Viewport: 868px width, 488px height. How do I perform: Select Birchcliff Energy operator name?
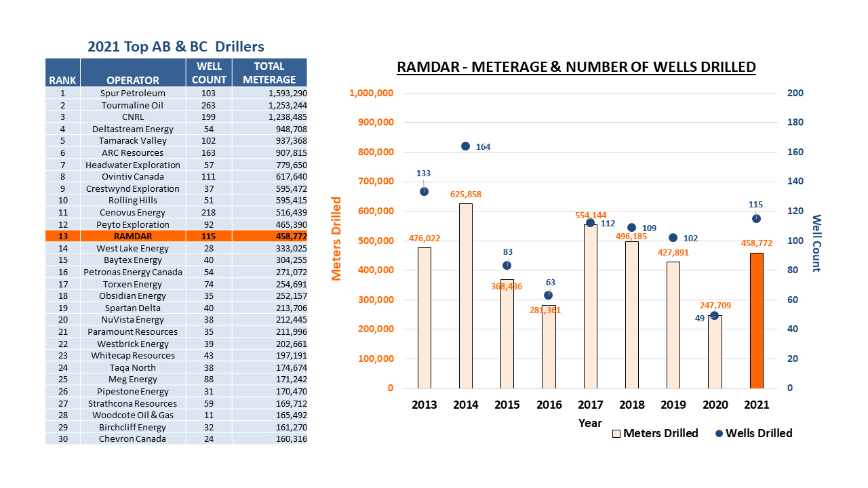click(x=133, y=427)
